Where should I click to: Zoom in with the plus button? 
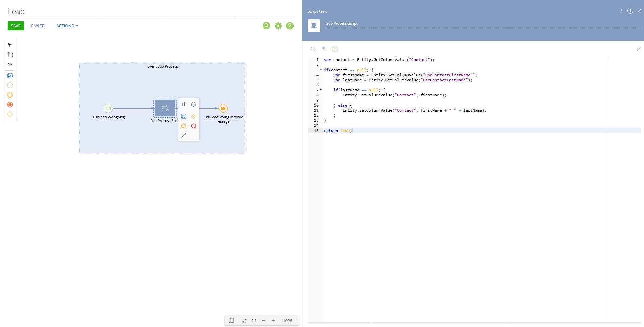(273, 321)
